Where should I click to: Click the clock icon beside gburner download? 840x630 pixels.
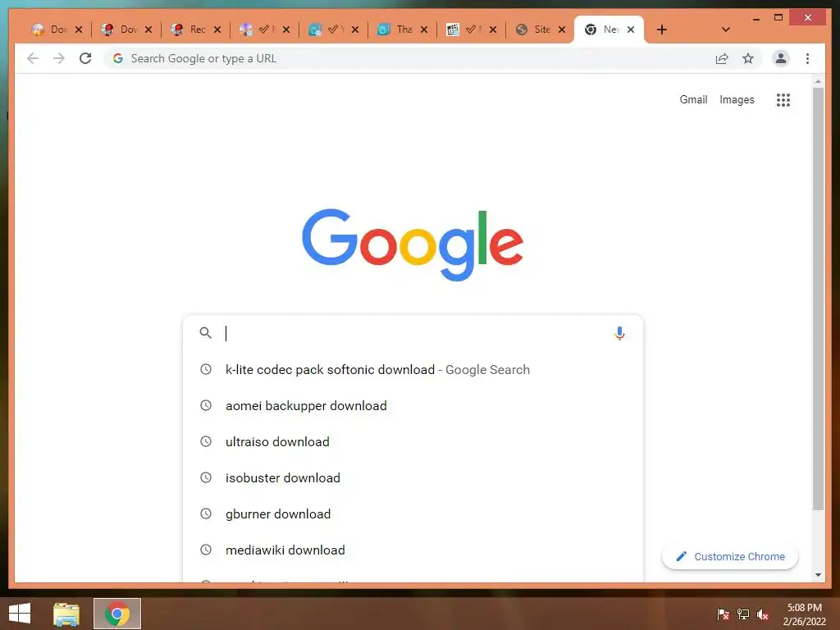[x=206, y=514]
